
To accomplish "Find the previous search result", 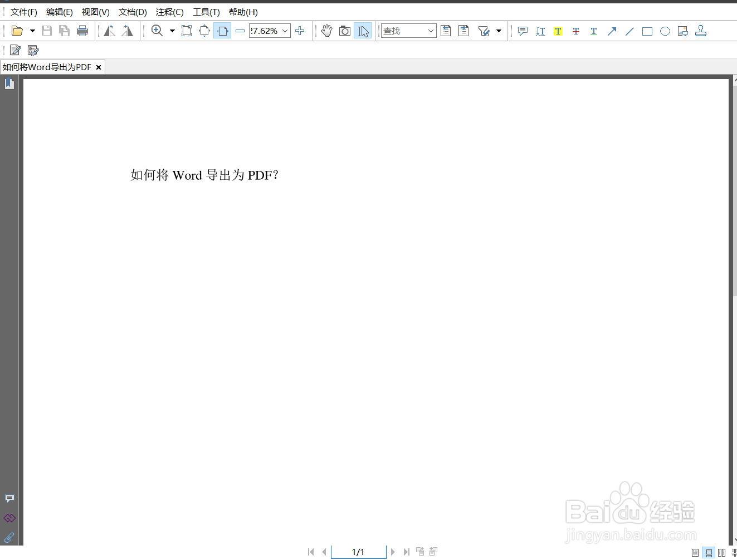I will (x=446, y=31).
